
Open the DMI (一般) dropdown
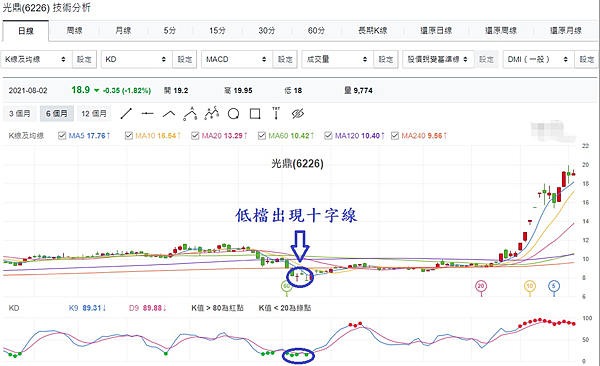click(x=538, y=59)
